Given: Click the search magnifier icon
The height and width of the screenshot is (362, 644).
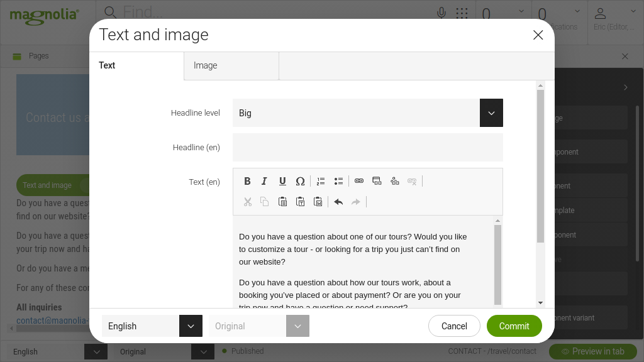Looking at the screenshot, I should [x=110, y=13].
